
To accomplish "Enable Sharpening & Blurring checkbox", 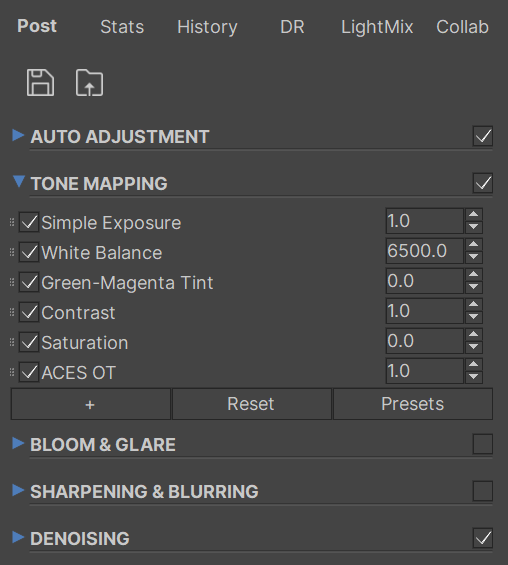I will pos(483,491).
